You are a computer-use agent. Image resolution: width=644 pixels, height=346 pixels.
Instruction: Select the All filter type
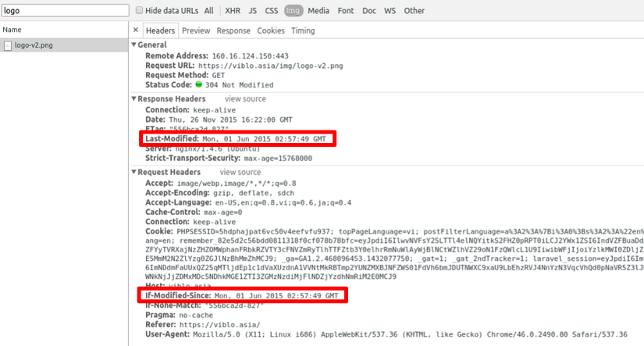pos(209,11)
